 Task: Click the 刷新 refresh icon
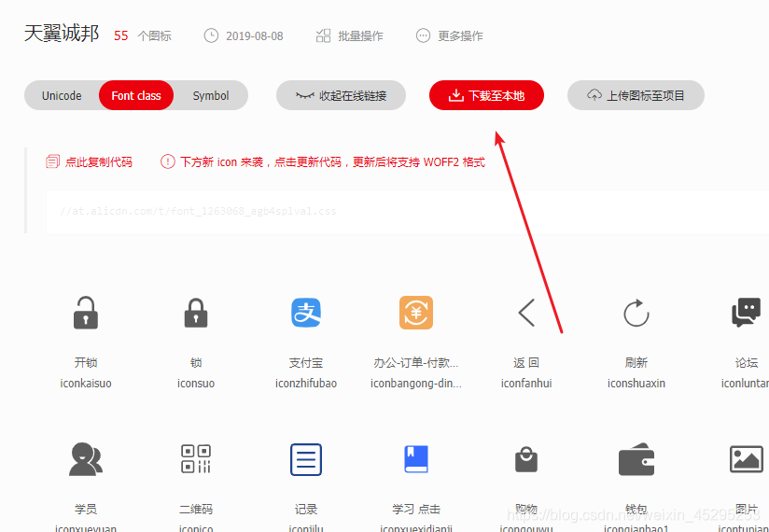[636, 313]
